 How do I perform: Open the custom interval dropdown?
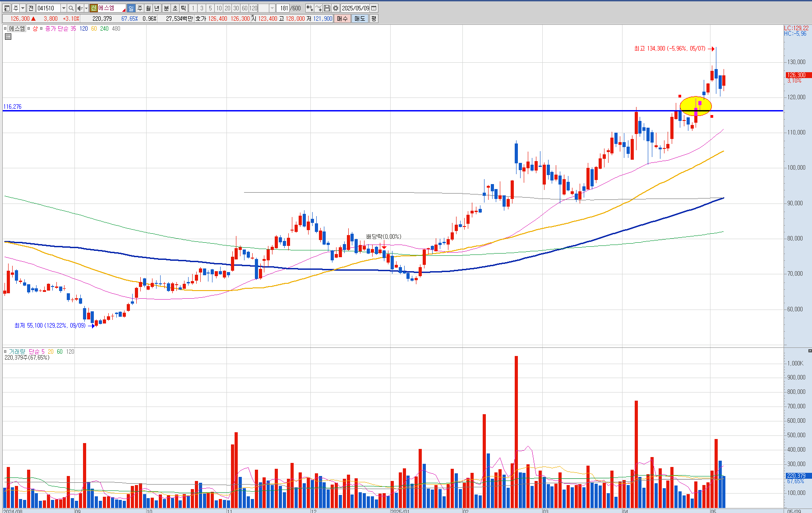click(x=272, y=8)
